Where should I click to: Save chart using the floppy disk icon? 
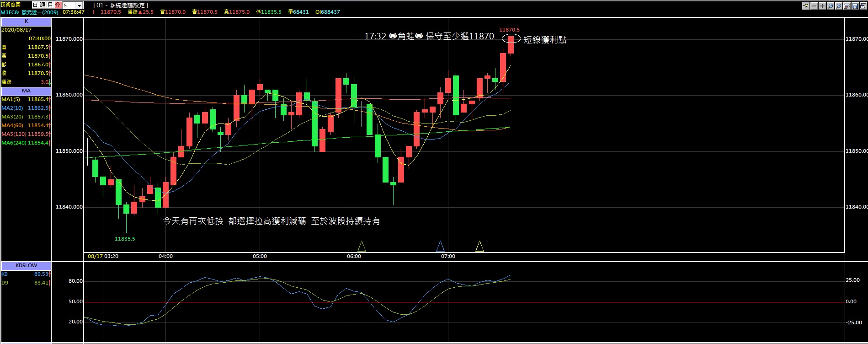click(x=855, y=6)
